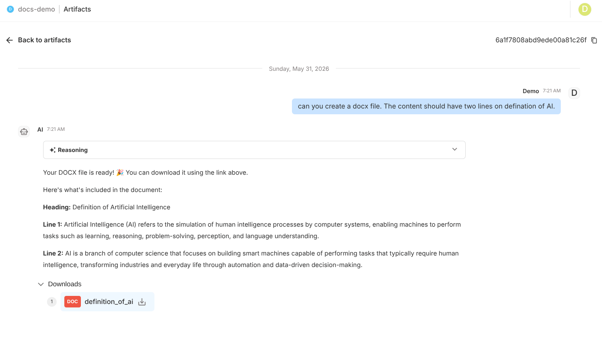Image resolution: width=602 pixels, height=364 pixels.
Task: Click the artifact ID 6a1f7808abd9ede00a81c26f
Action: point(541,40)
